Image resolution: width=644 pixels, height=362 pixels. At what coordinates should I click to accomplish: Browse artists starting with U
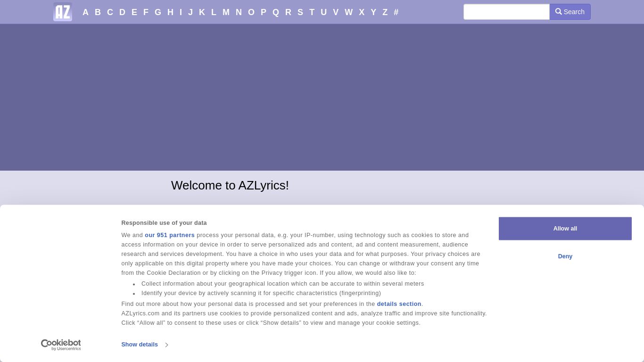pyautogui.click(x=323, y=12)
